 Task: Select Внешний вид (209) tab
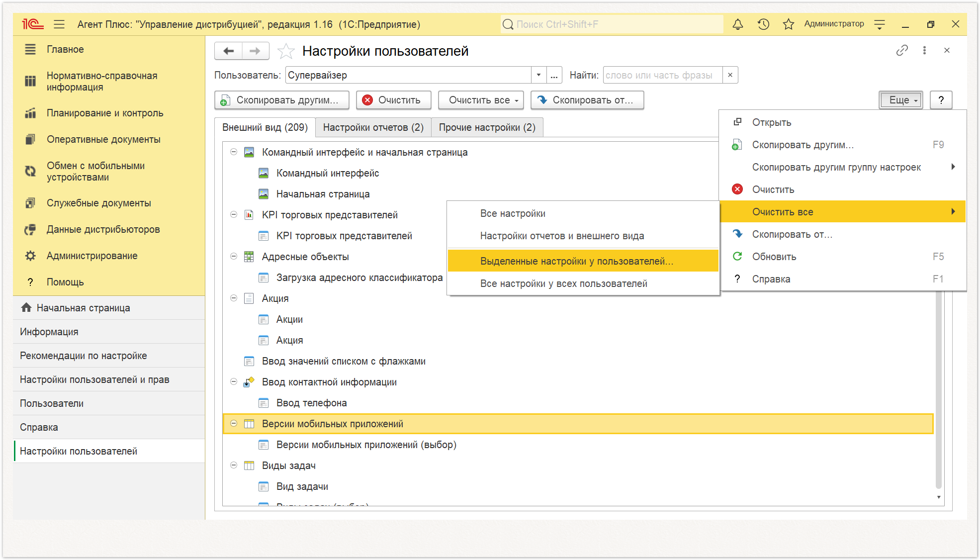(265, 127)
